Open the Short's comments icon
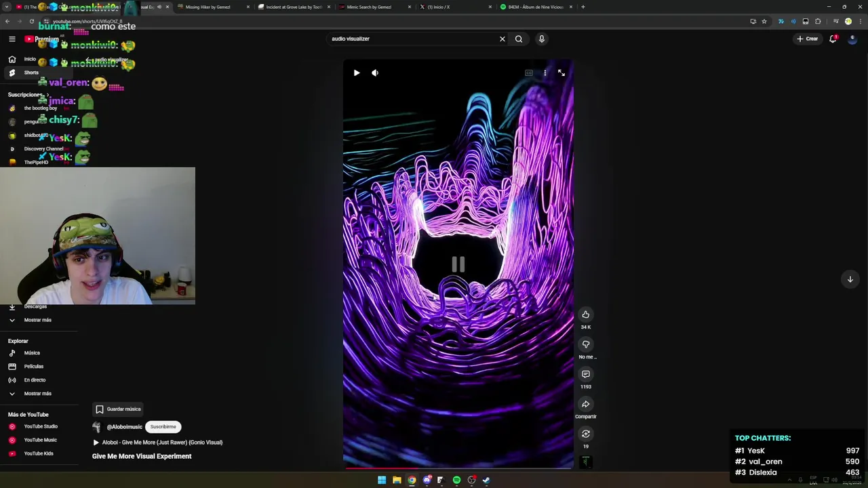The image size is (868, 488). 586,374
